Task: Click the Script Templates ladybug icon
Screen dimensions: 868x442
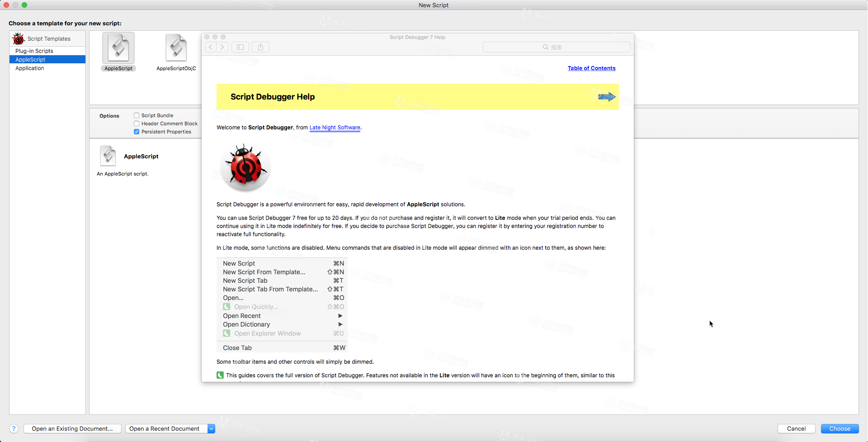Action: pyautogui.click(x=19, y=38)
